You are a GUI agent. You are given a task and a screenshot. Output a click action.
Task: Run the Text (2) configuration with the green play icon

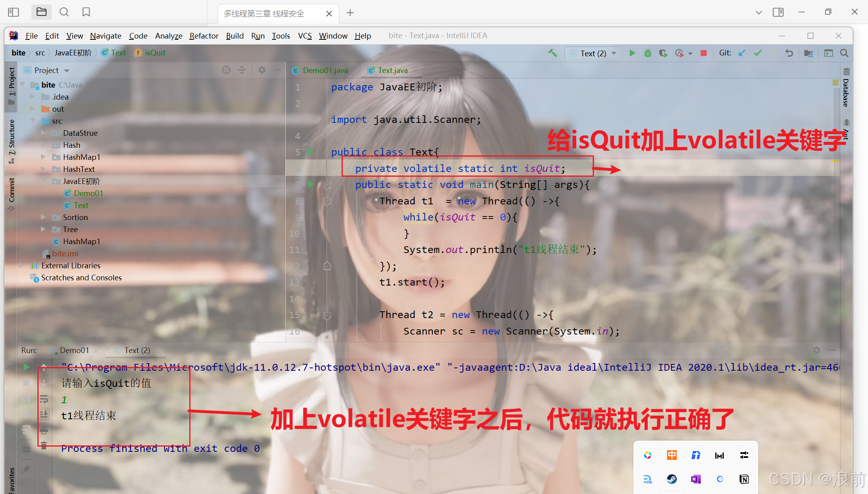[x=632, y=53]
